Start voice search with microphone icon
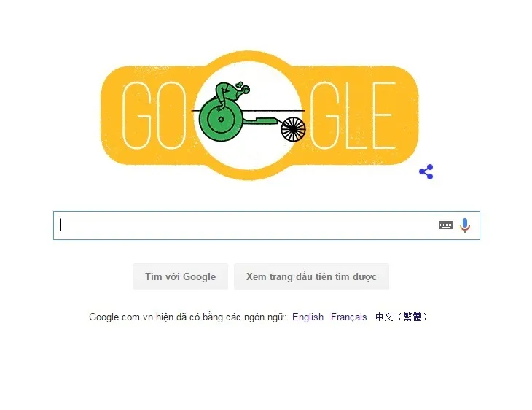The width and height of the screenshot is (532, 410). coord(465,225)
